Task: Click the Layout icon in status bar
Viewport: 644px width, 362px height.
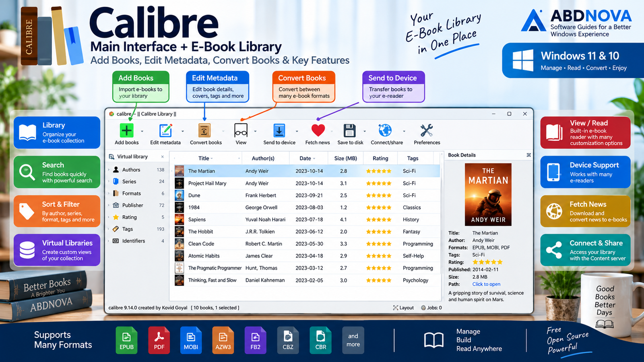Action: coord(396,308)
